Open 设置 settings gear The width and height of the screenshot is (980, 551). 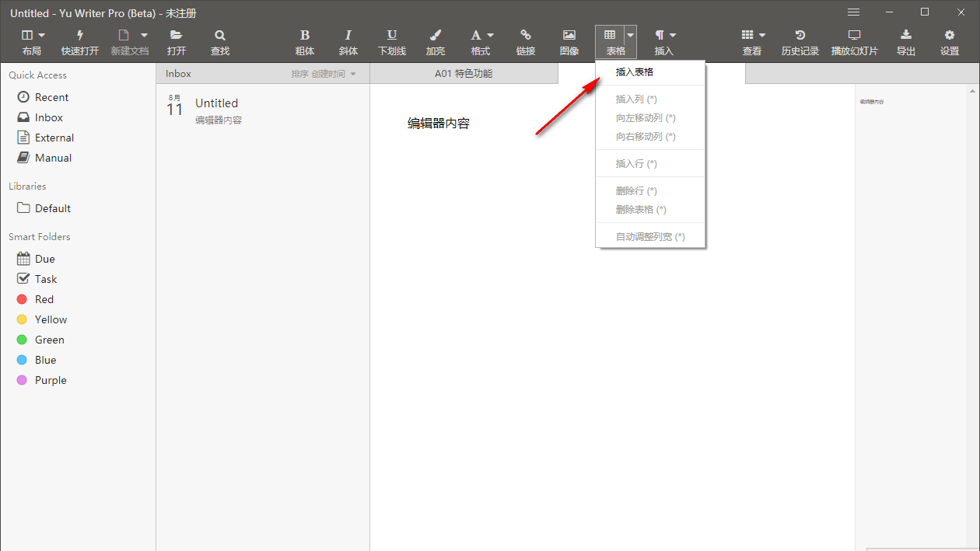click(x=950, y=35)
